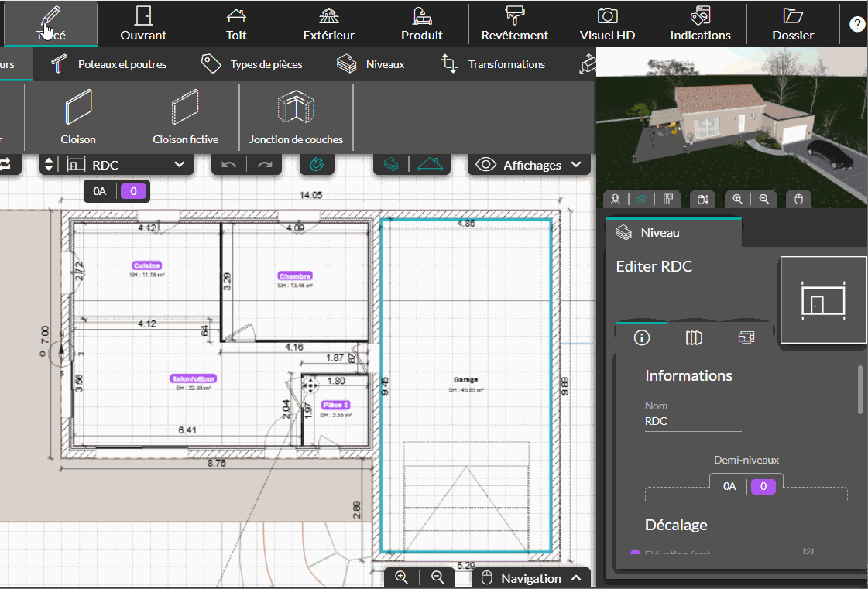Zoom in on the 3D preview

click(x=737, y=200)
